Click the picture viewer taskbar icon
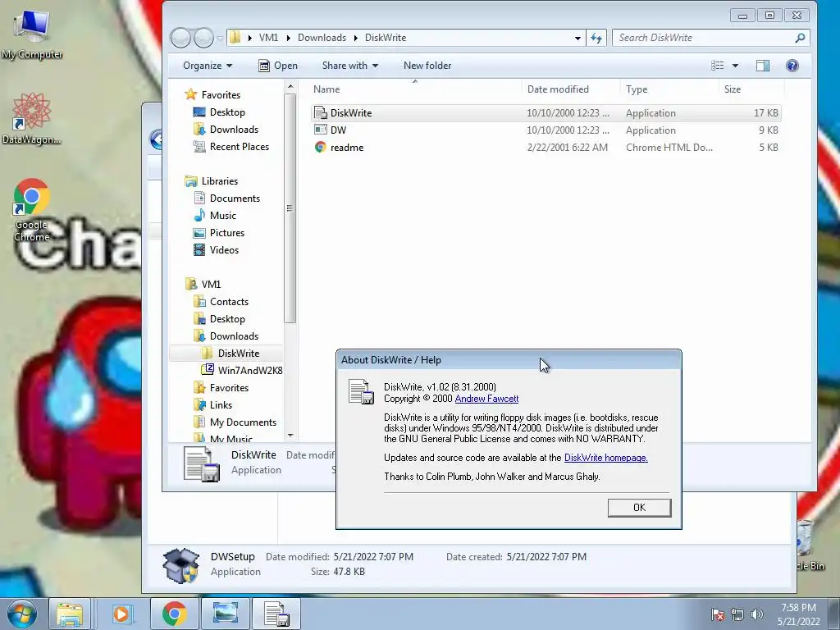This screenshot has height=630, width=840. [225, 614]
